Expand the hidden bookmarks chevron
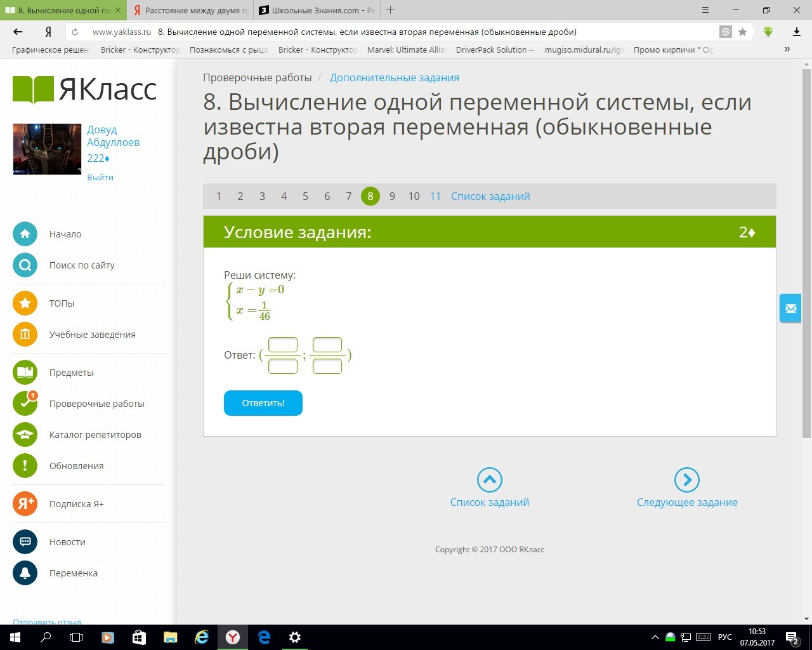This screenshot has width=812, height=650. pyautogui.click(x=787, y=50)
